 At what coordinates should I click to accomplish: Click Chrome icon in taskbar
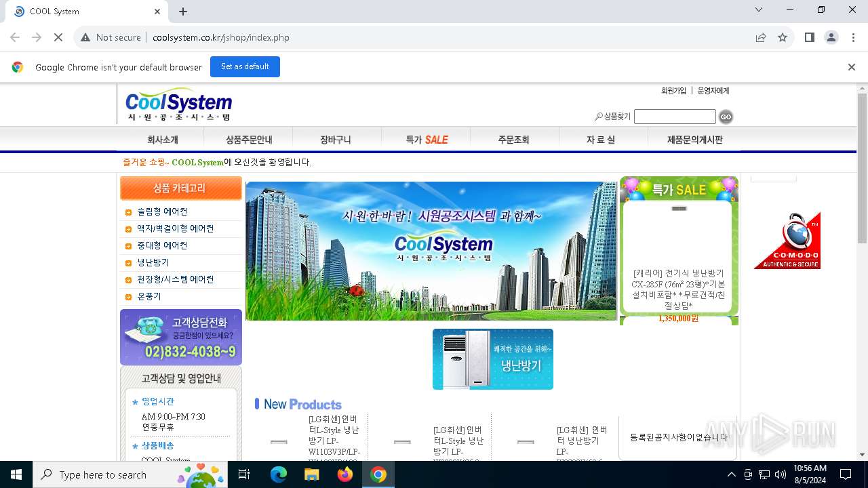tap(378, 474)
